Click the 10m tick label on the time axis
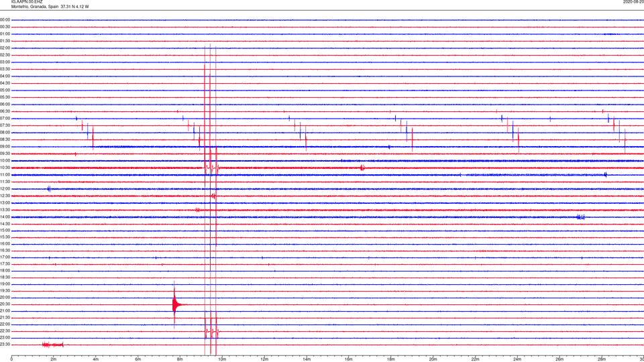The width and height of the screenshot is (644, 362). point(222,359)
